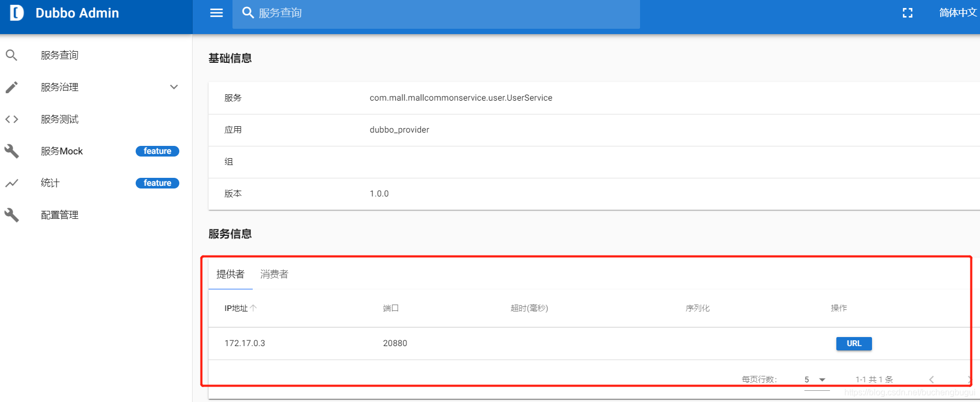Click the 1-1 共 1 条 pagination text

(874, 380)
